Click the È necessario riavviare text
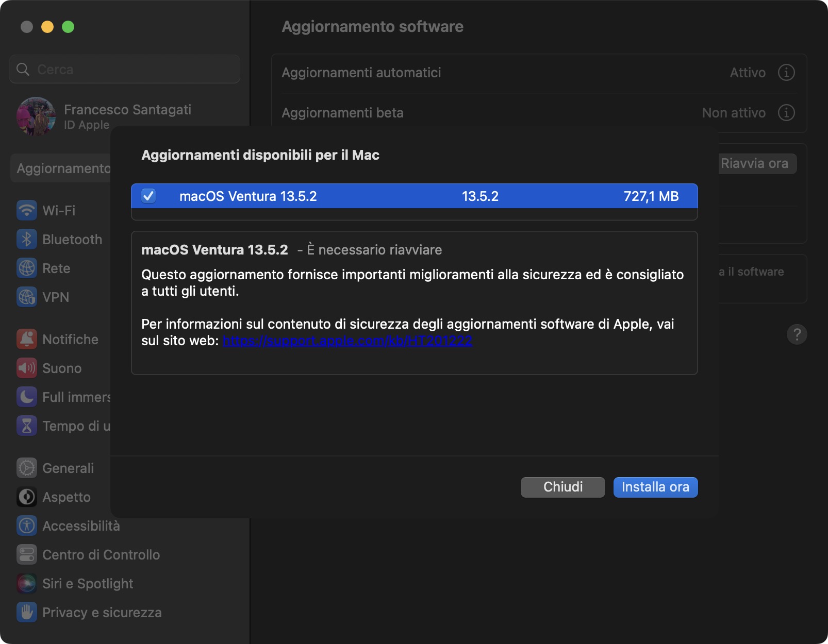 [x=374, y=250]
